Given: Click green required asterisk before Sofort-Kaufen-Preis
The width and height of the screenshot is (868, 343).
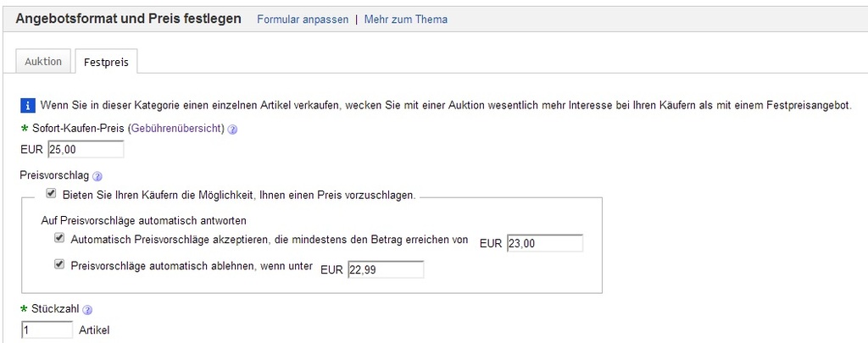Looking at the screenshot, I should coord(24,128).
